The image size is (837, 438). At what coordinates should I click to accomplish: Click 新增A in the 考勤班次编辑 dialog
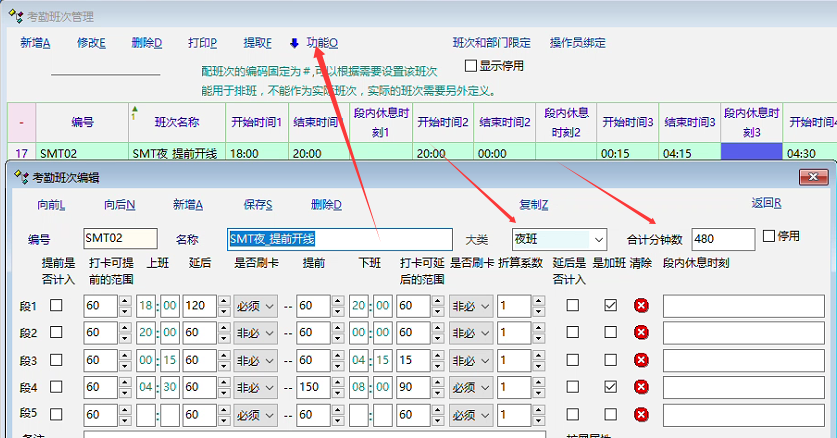coord(188,205)
